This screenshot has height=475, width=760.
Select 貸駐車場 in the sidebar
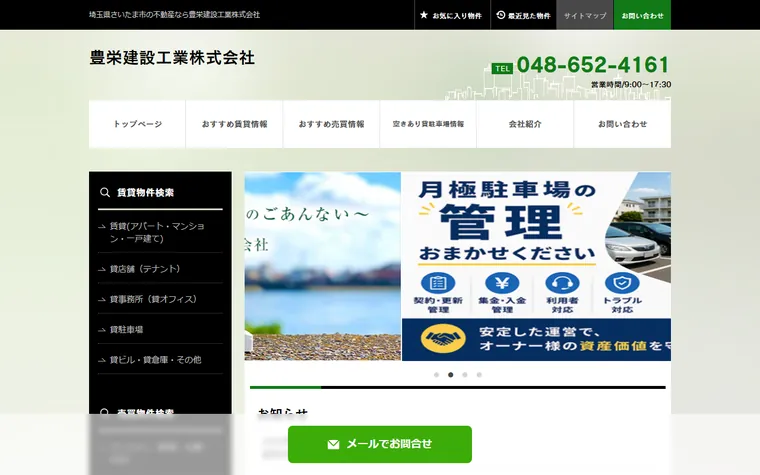(160, 330)
